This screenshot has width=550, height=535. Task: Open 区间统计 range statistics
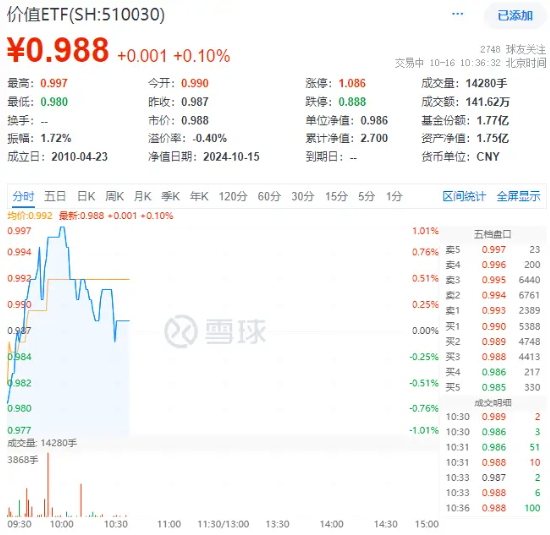coord(464,196)
